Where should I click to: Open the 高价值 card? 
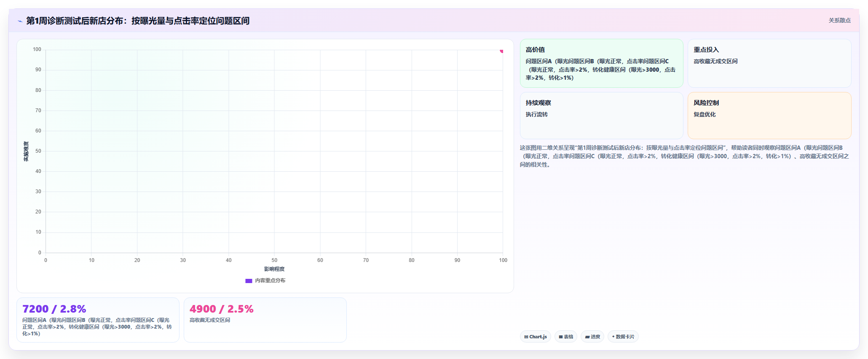601,63
